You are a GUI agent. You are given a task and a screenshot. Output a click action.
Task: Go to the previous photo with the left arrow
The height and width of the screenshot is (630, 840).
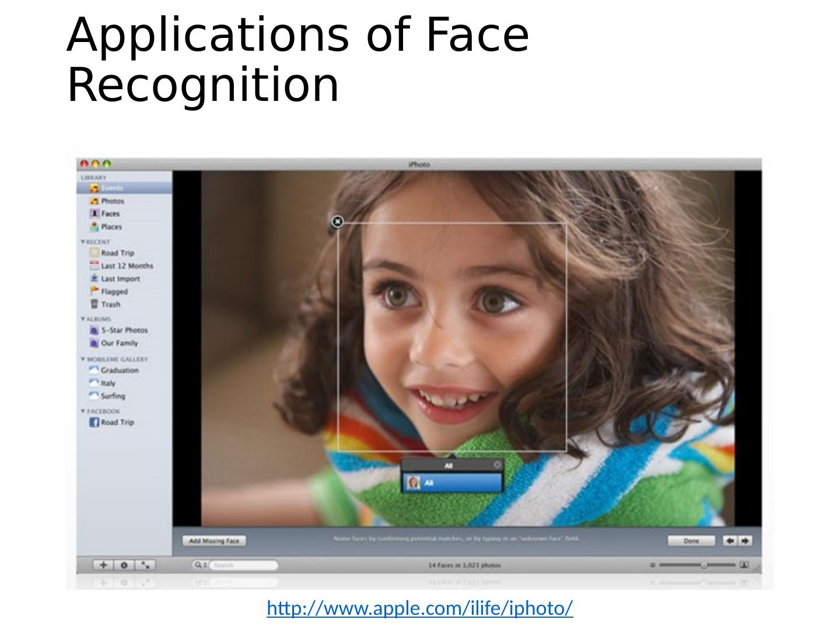(730, 541)
